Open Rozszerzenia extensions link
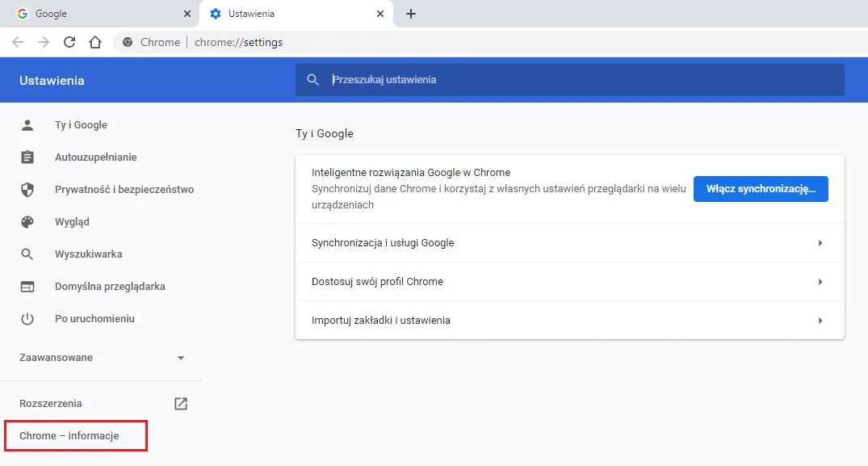This screenshot has width=868, height=466. (x=50, y=404)
